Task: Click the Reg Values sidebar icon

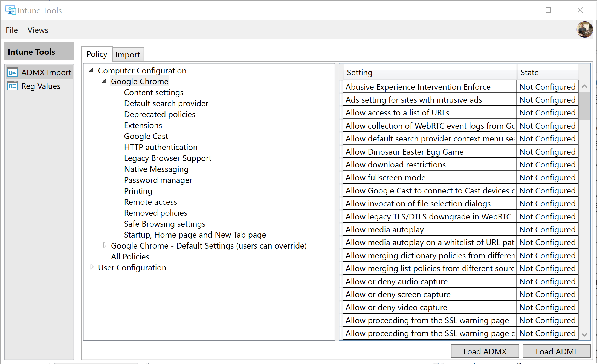Action: (12, 86)
